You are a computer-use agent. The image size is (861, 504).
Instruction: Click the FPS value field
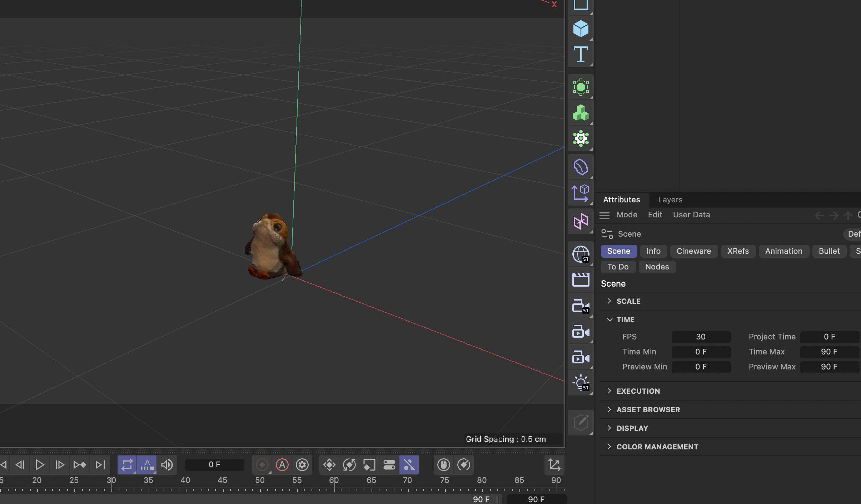[700, 337]
